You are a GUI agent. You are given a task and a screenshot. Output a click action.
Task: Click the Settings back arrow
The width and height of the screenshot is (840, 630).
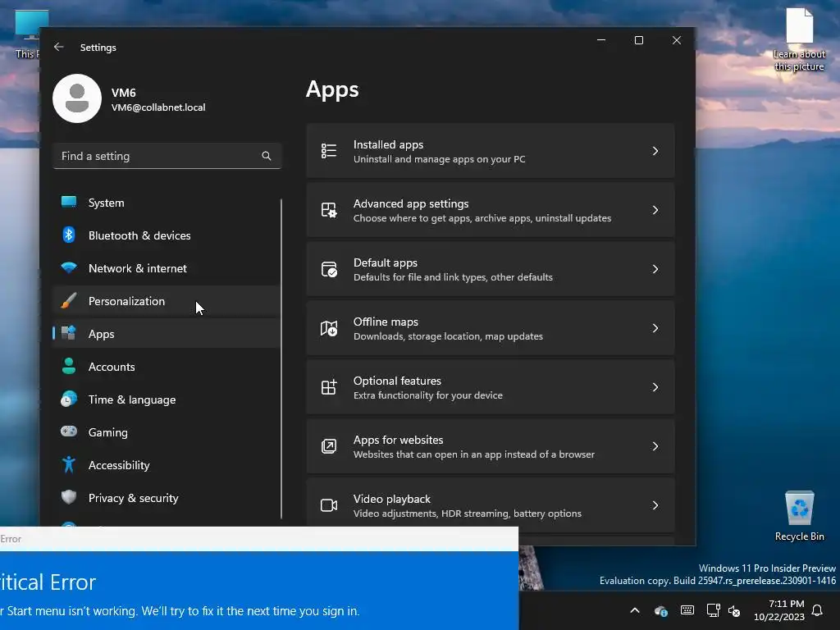[x=59, y=47]
